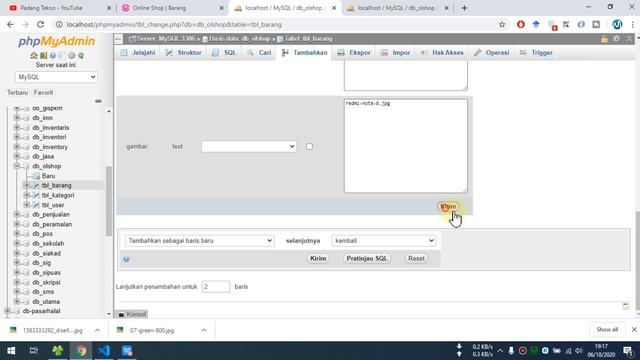Go back in browser history

(x=10, y=24)
